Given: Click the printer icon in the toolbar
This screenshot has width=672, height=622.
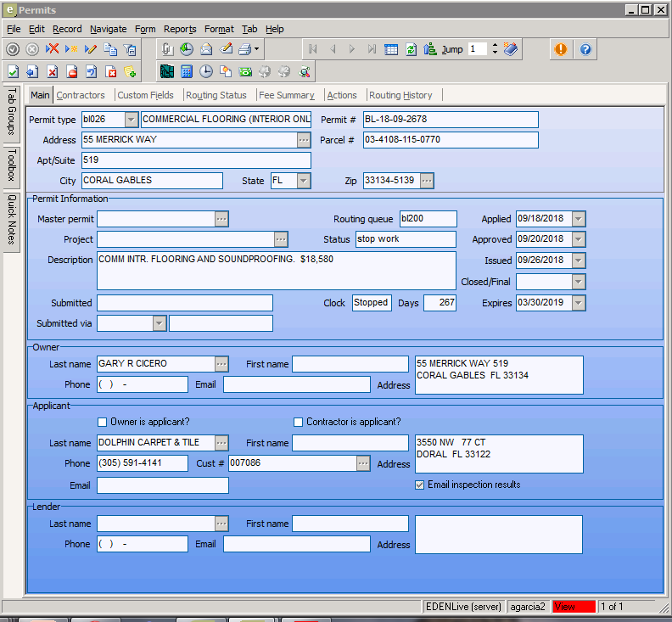Looking at the screenshot, I should coord(245,49).
